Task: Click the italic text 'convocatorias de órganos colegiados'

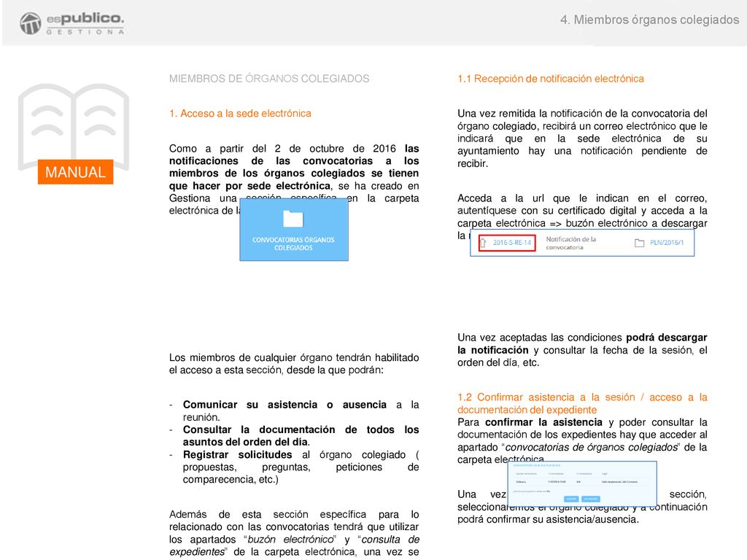Action: [591, 447]
